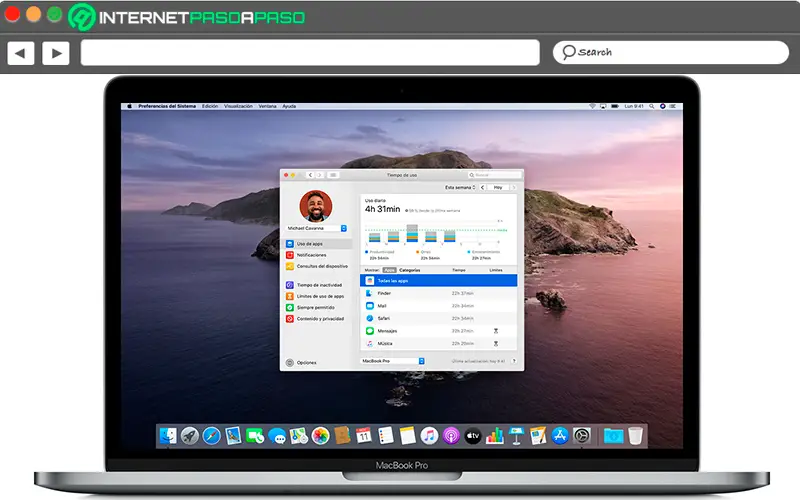
Task: Select the Finder row in list
Action: click(x=438, y=293)
